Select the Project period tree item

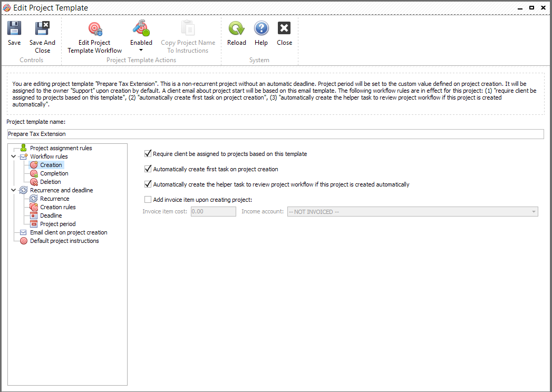click(58, 224)
